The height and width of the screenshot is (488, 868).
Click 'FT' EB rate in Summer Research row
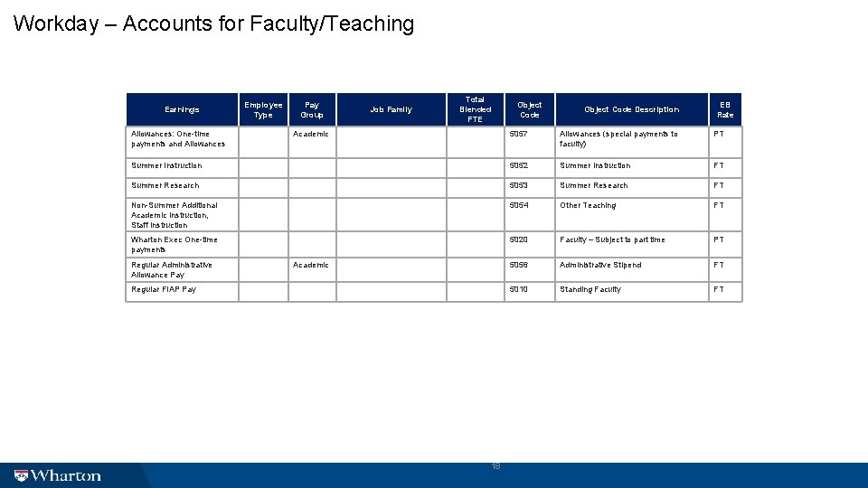[x=719, y=185]
